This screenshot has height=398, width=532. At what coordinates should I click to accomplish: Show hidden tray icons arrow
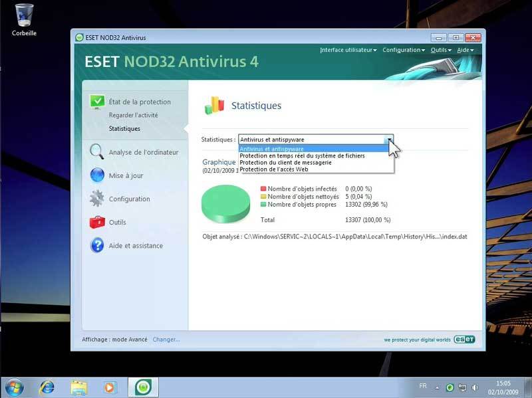click(438, 387)
